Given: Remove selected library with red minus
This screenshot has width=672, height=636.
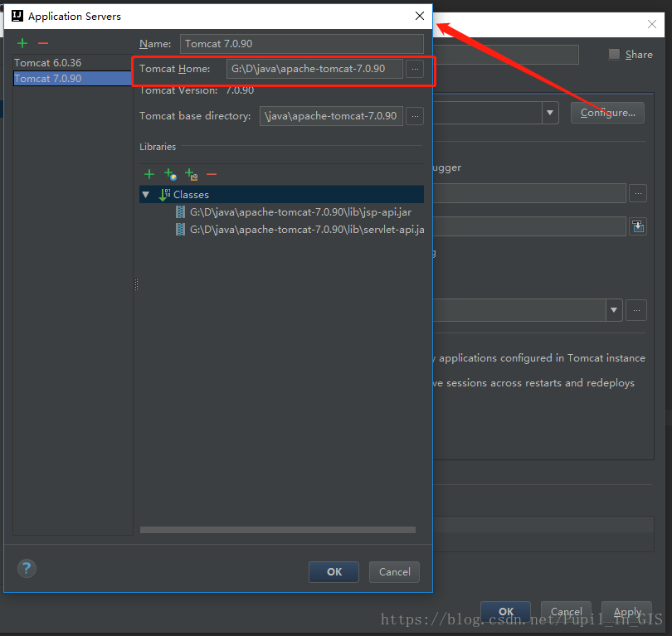Looking at the screenshot, I should (x=212, y=174).
